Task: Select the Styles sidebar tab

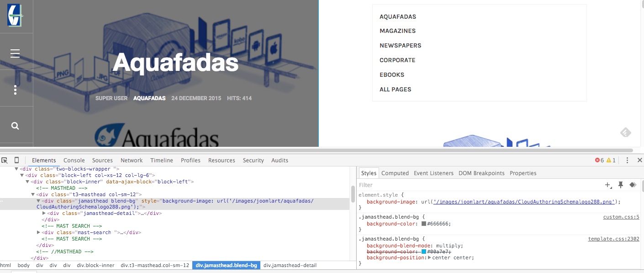Action: [369, 173]
